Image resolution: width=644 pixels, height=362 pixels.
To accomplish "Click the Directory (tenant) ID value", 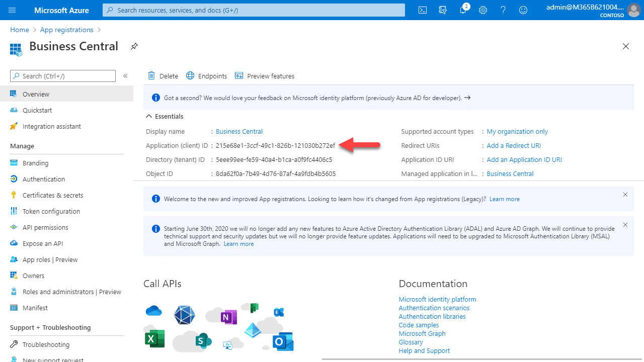I will click(x=274, y=159).
